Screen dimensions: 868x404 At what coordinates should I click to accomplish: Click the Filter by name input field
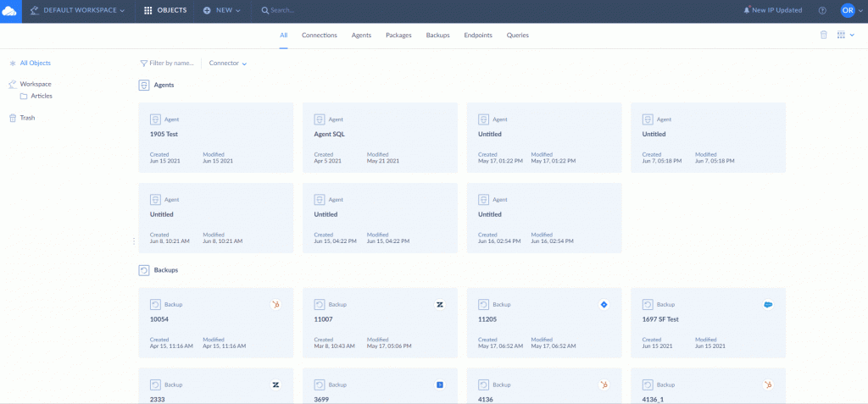[170, 64]
